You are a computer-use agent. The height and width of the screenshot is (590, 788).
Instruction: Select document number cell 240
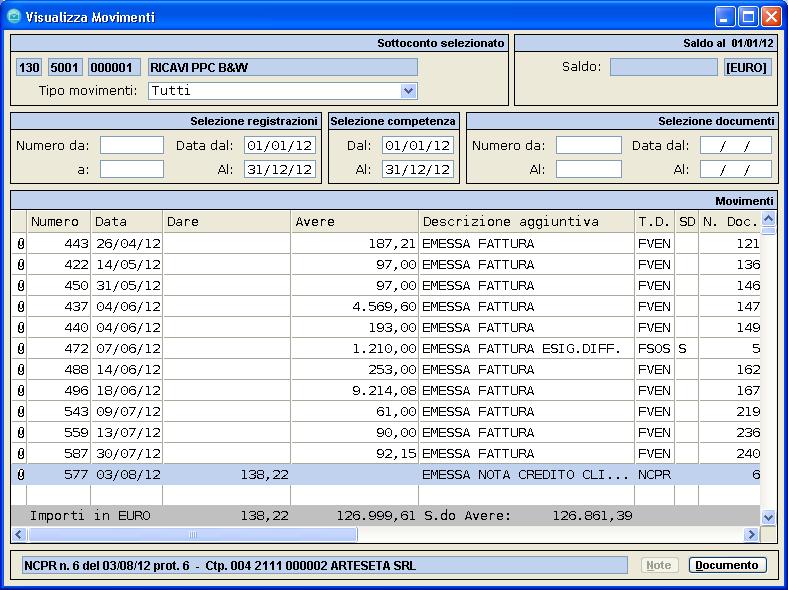[730, 454]
